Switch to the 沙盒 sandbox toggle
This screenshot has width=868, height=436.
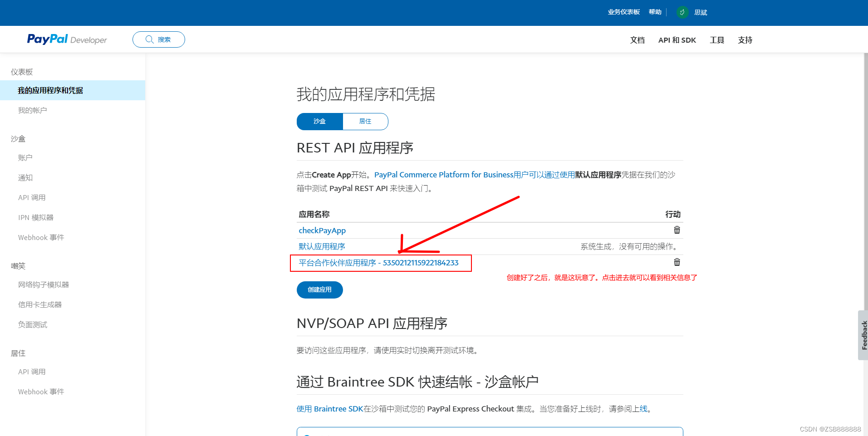320,122
